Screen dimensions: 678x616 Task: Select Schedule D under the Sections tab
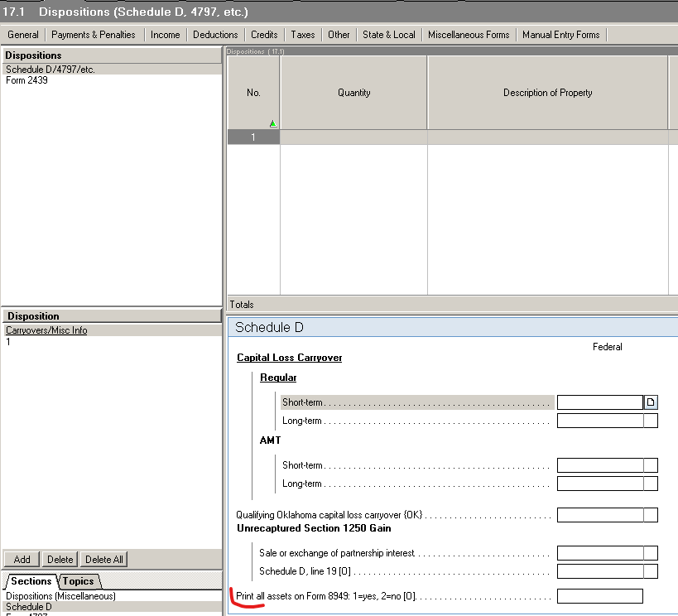pyautogui.click(x=27, y=606)
